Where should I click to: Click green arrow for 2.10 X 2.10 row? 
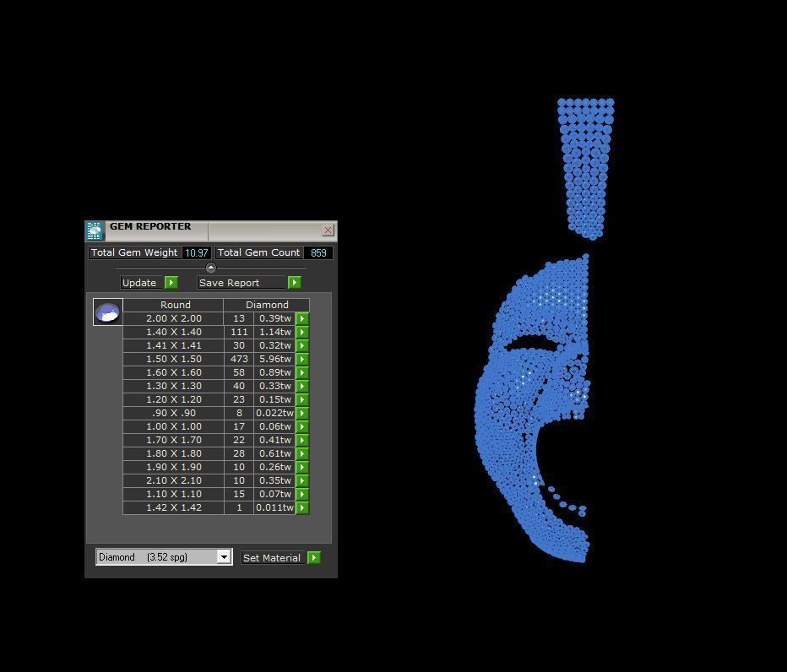[301, 481]
